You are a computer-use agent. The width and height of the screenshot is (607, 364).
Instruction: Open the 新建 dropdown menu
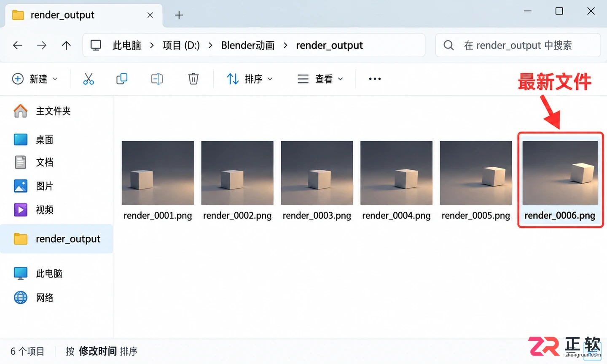[35, 79]
